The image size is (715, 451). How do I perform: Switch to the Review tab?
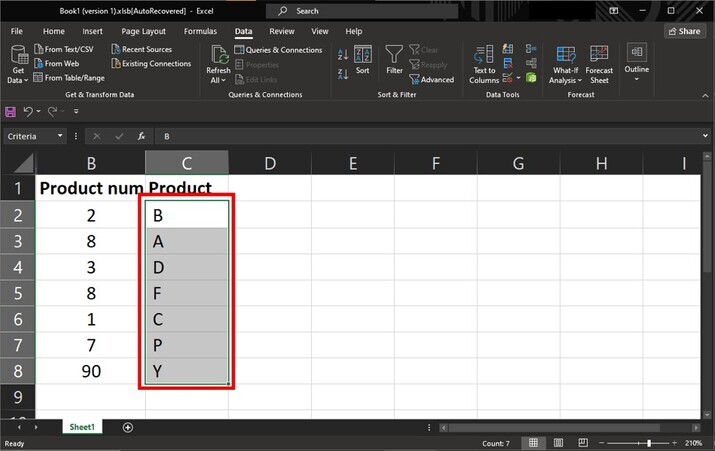(x=282, y=31)
